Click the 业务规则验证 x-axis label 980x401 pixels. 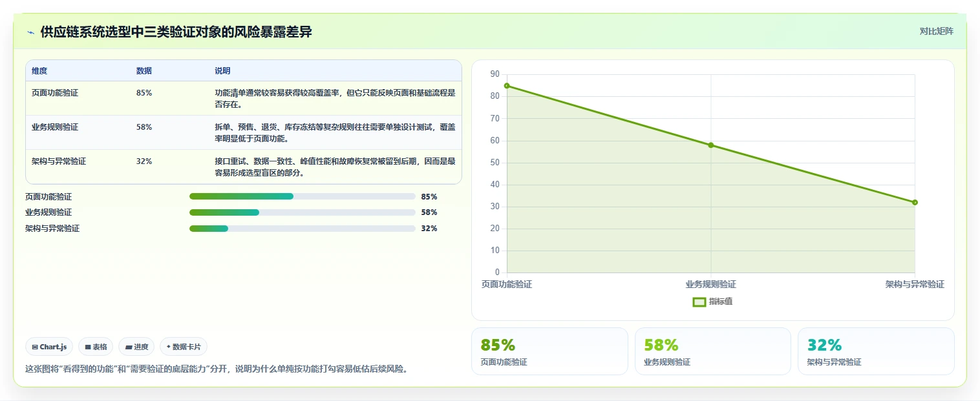(710, 284)
